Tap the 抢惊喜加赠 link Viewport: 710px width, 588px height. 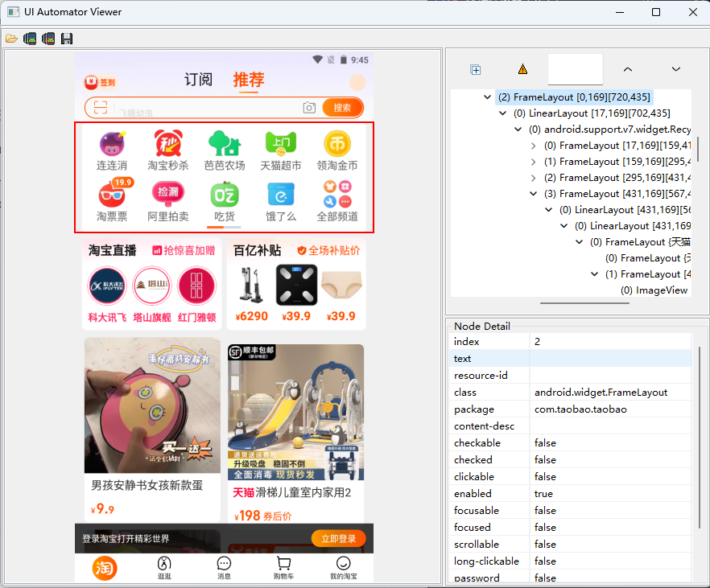click(184, 250)
